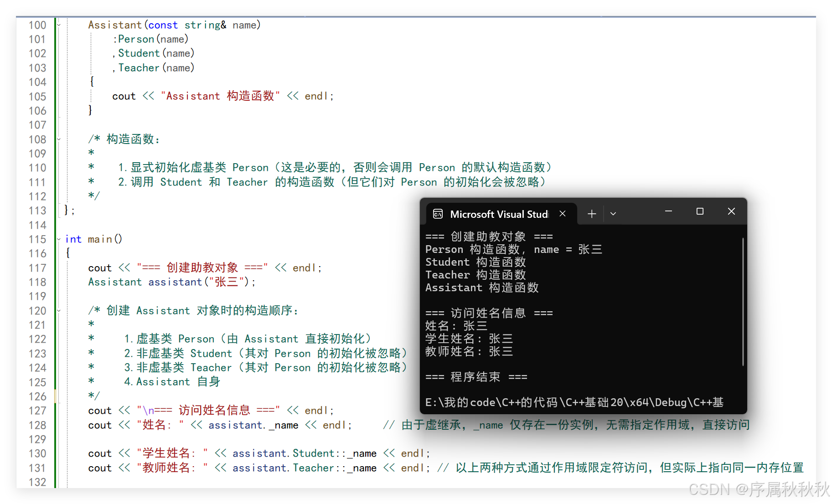Image resolution: width=832 pixels, height=504 pixels.
Task: Click line number 105 in the gutter
Action: pyautogui.click(x=37, y=97)
